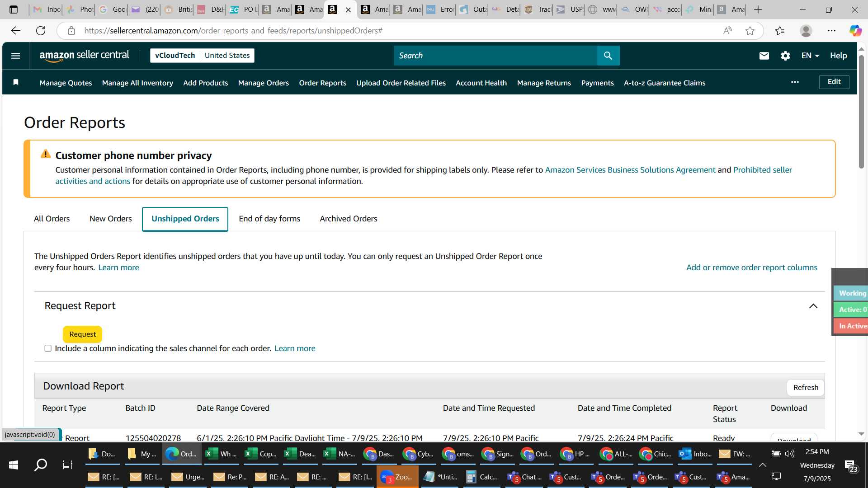Open Calculator from the taskbar
The image size is (868, 488).
(481, 477)
